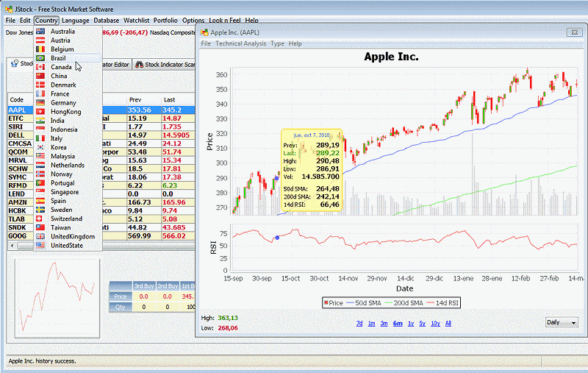Open the Edit menu

tap(25, 21)
